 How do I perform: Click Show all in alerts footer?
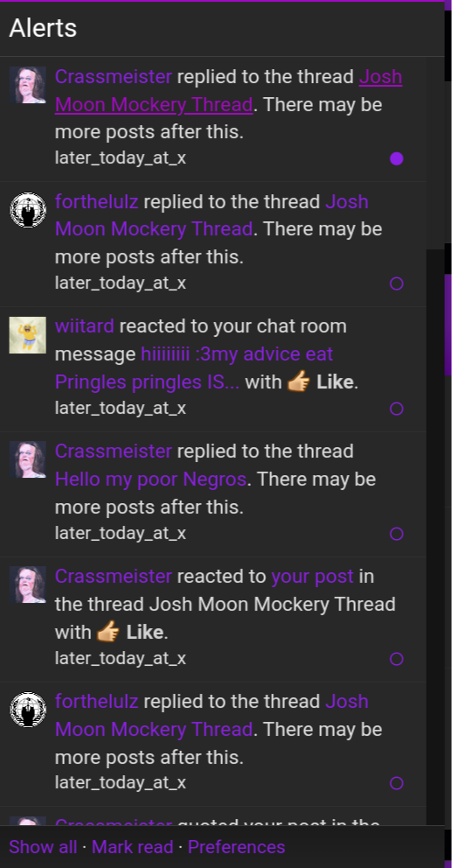point(43,847)
